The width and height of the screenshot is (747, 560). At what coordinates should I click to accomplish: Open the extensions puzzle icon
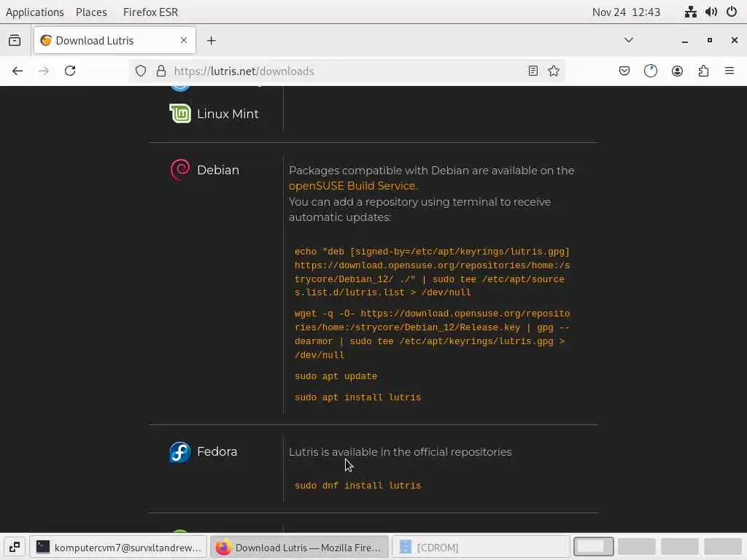tap(703, 71)
